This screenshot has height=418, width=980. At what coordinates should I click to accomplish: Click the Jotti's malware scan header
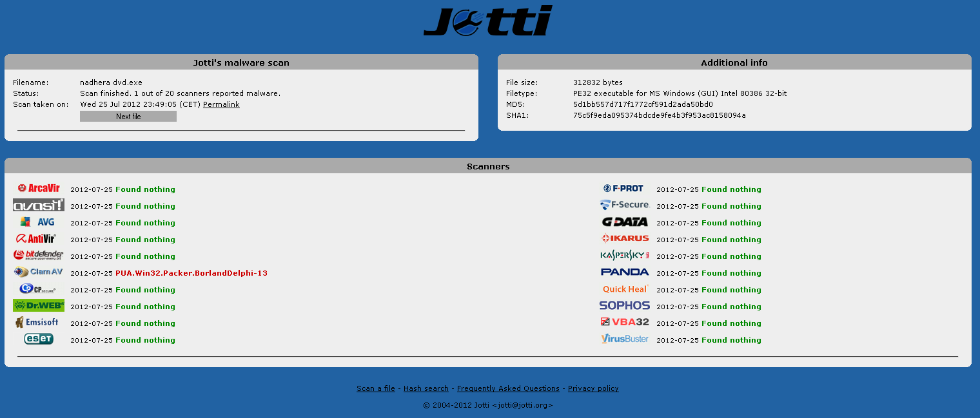(241, 62)
